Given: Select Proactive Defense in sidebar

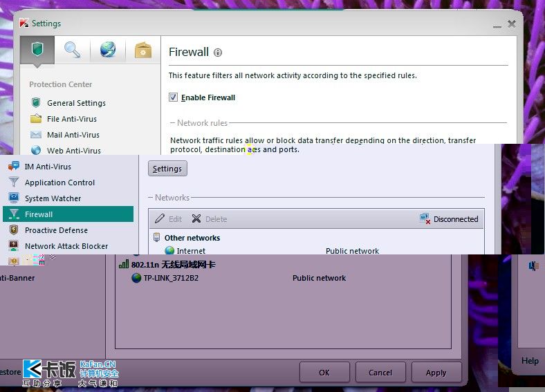Looking at the screenshot, I should pos(56,230).
